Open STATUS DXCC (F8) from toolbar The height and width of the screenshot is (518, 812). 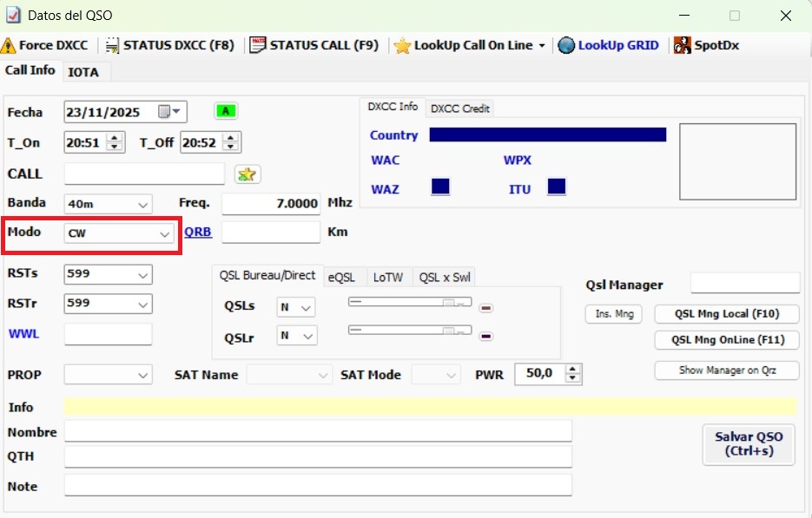[171, 45]
